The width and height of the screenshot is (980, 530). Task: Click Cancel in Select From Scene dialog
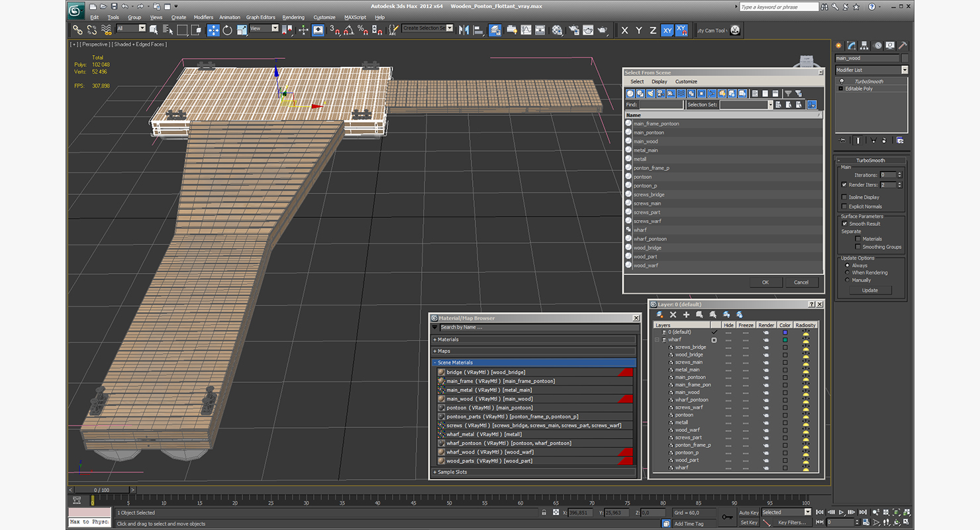pos(801,282)
